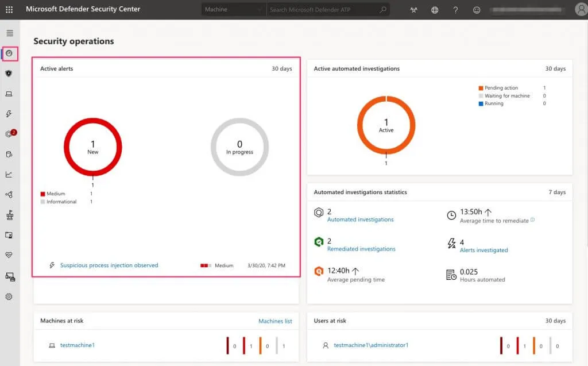Open the Machine search type dropdown
Image resolution: width=588 pixels, height=366 pixels.
(234, 10)
